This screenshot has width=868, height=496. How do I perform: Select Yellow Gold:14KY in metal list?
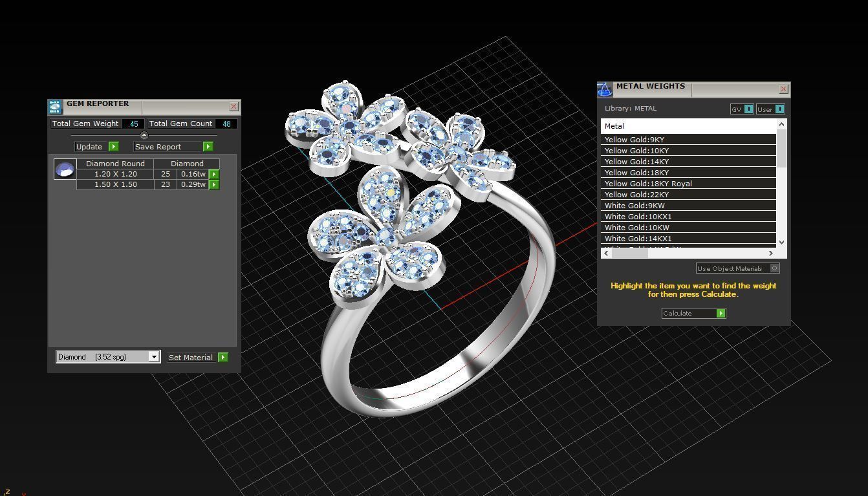point(688,162)
